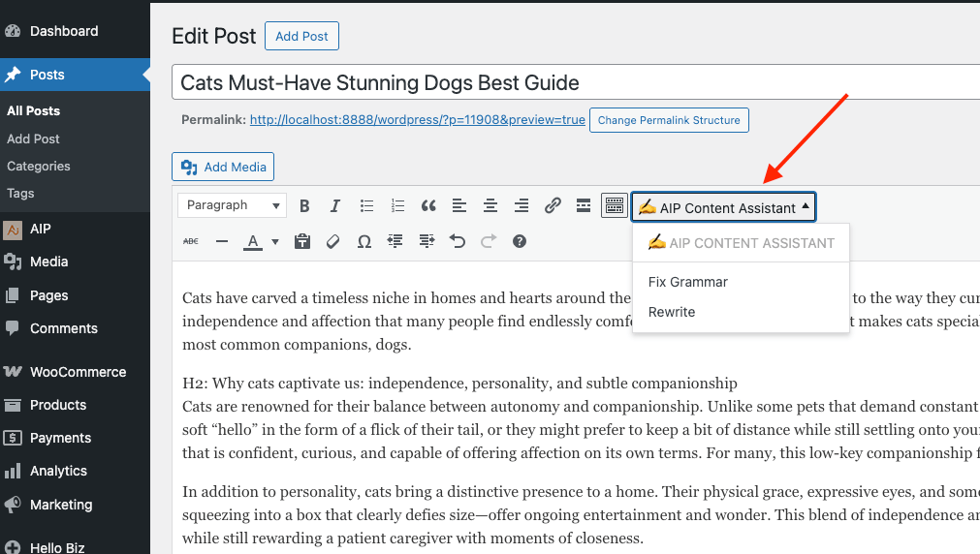Open Categories submenu item
This screenshot has width=980, height=554.
click(39, 167)
